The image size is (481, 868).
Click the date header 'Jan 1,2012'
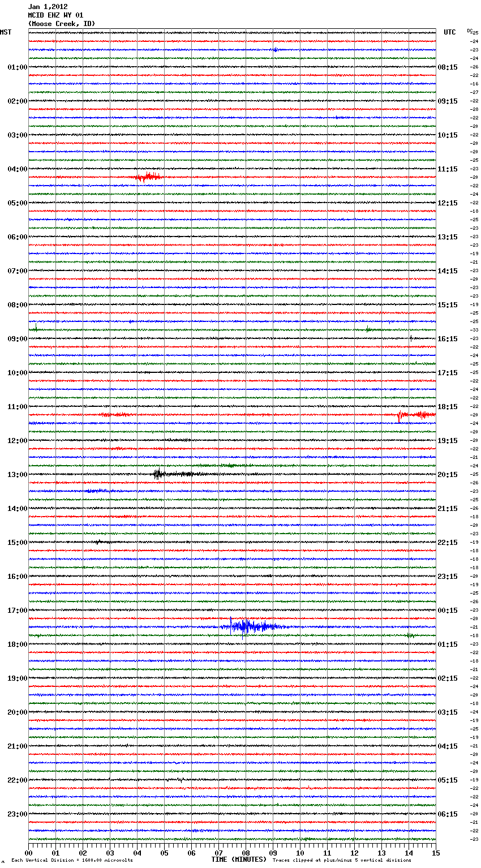tap(48, 7)
